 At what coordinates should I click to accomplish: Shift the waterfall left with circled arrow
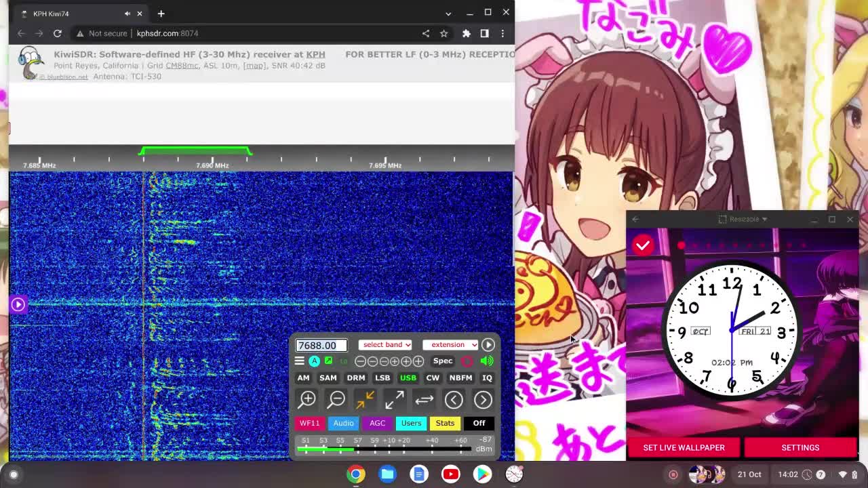[454, 400]
